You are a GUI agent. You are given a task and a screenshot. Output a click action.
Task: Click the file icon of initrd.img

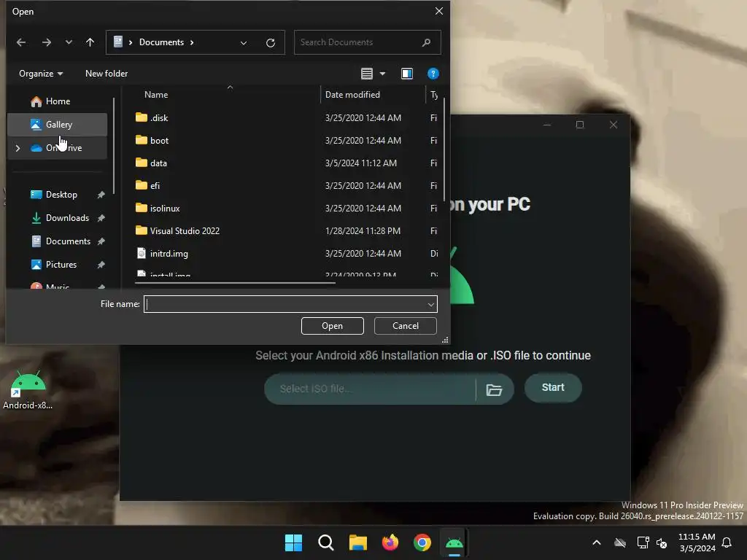[x=141, y=253]
